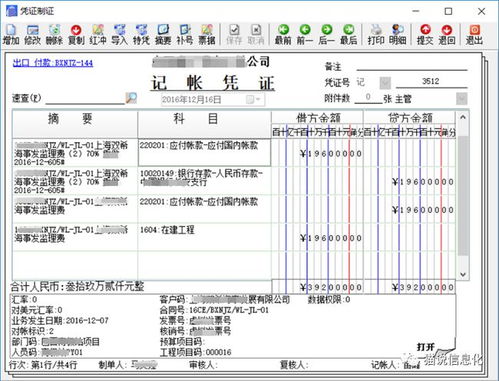
Task: Click 业务发生日期:2016-12-07 text
Action: point(60,321)
